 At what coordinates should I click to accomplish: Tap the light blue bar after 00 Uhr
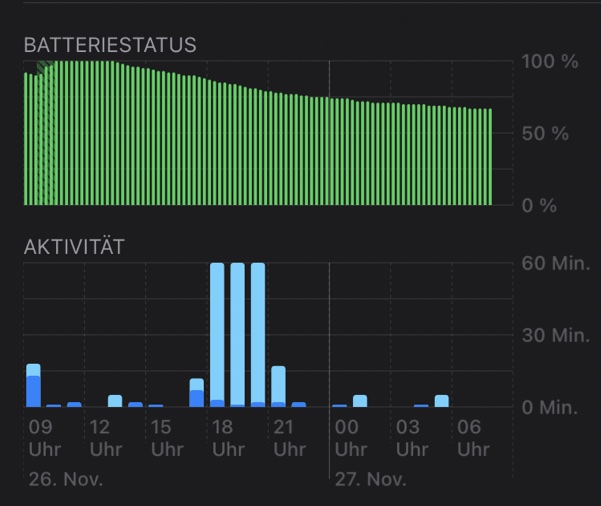[x=360, y=401]
